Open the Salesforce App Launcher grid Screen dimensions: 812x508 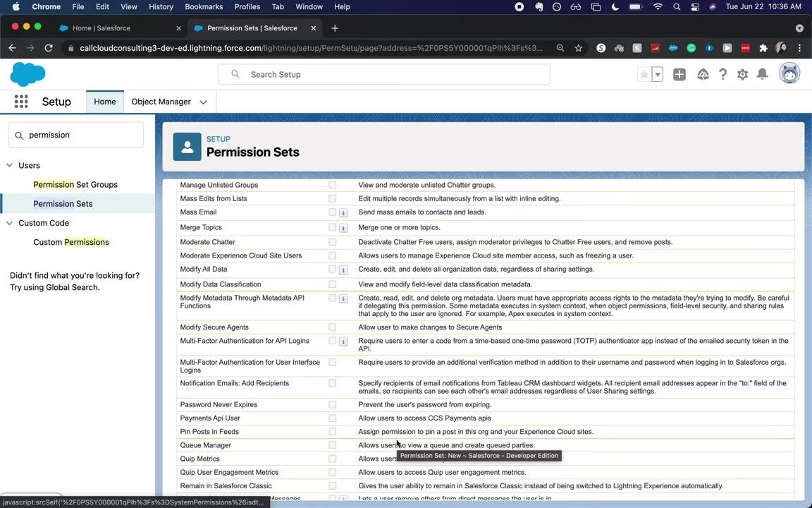(x=21, y=102)
